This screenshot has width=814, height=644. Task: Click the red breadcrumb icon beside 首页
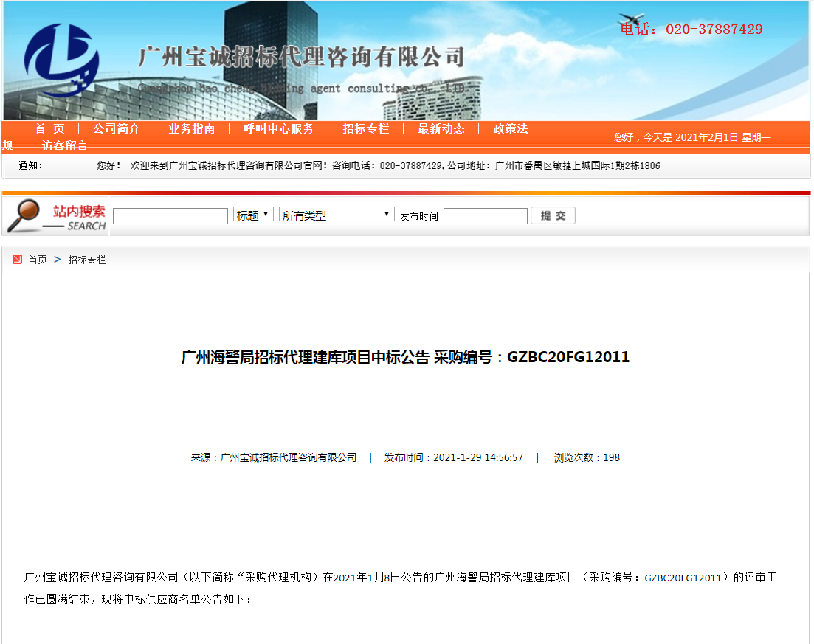(x=17, y=260)
